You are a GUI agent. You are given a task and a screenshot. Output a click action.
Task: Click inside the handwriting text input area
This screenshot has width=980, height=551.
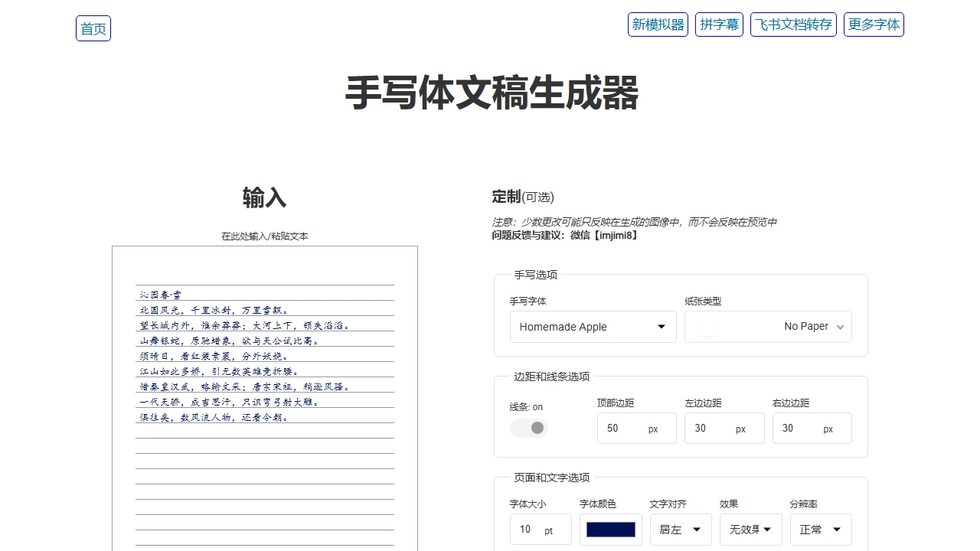pyautogui.click(x=264, y=383)
